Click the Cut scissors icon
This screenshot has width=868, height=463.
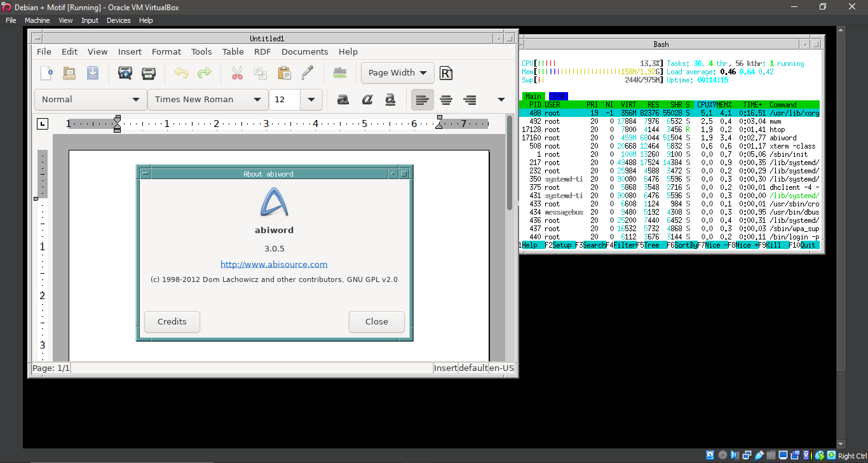tap(236, 73)
